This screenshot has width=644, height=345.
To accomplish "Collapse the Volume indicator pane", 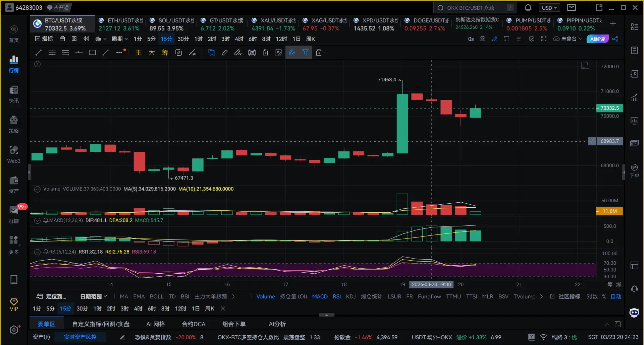I will 38,189.
